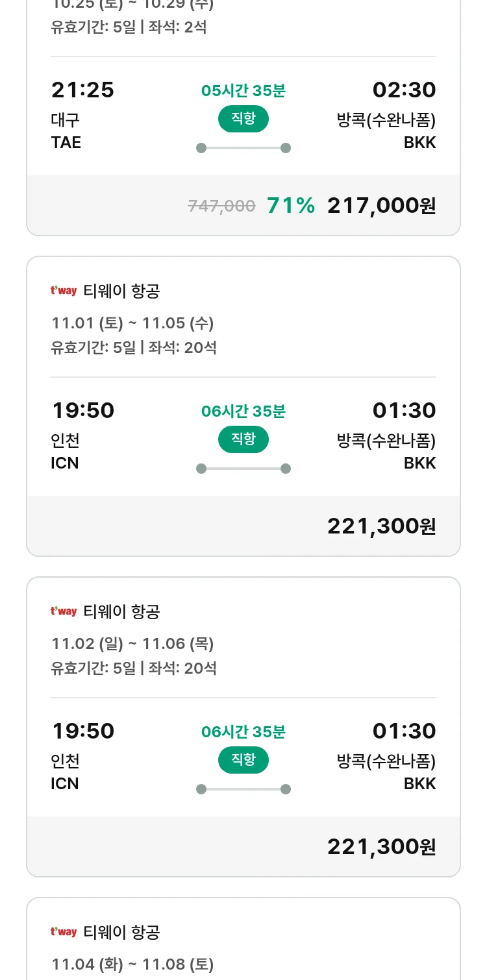Select the 221,300원 fare for 11.01 departure
Image resolution: width=487 pixels, height=980 pixels.
[381, 526]
